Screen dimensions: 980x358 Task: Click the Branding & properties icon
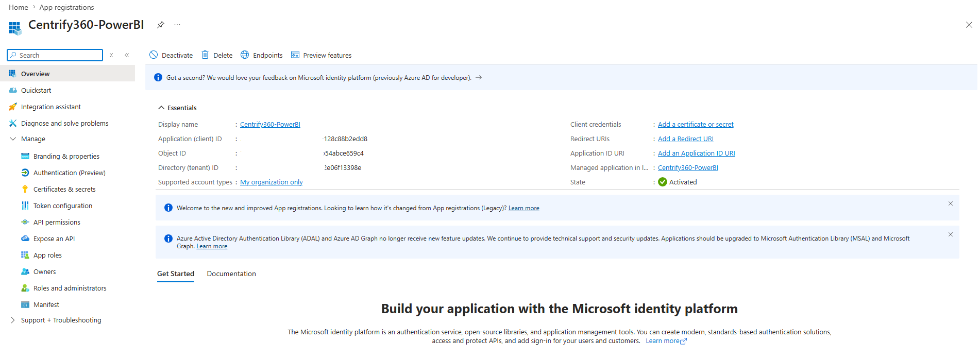tap(25, 156)
